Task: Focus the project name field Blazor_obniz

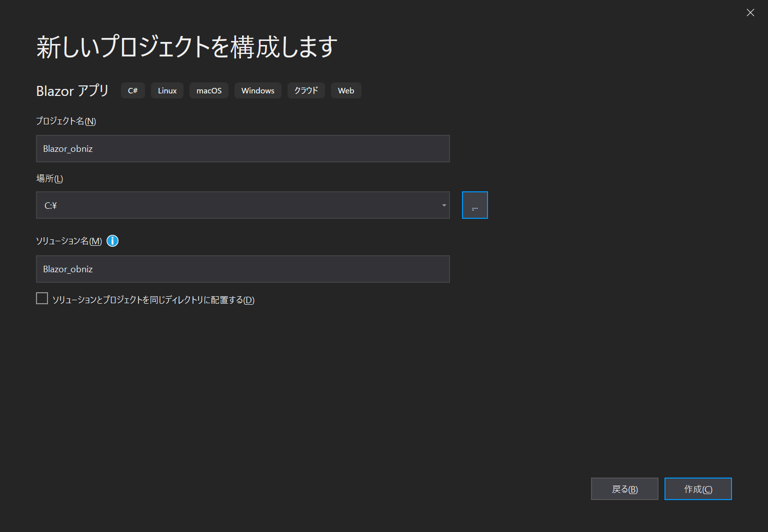Action: coord(243,148)
